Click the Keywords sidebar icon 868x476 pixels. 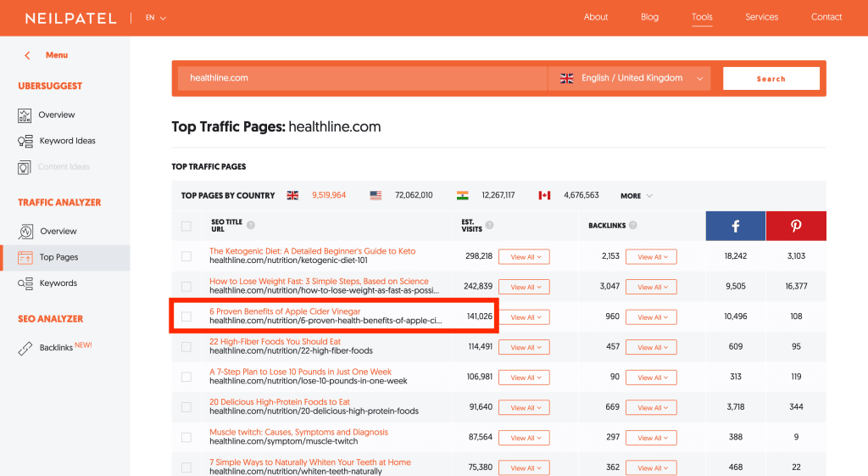(25, 283)
